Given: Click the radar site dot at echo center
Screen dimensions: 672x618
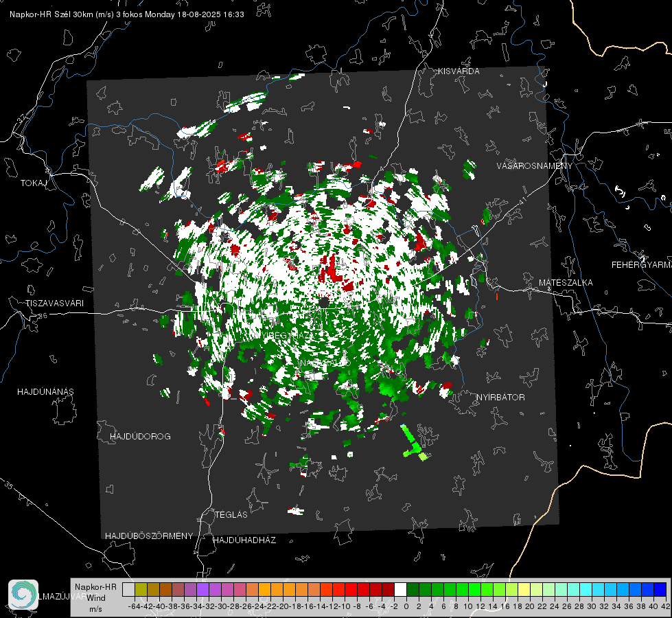Looking at the screenshot, I should pos(325,302).
